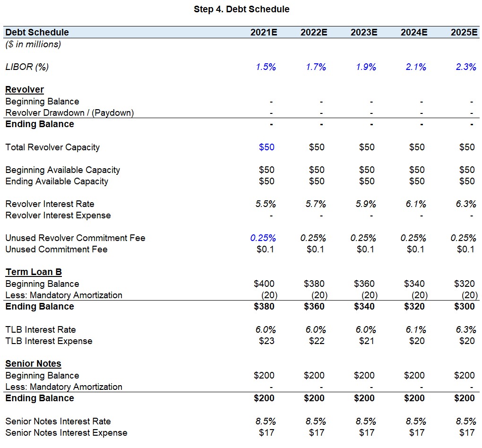The image size is (482, 448).
Task: Select the 2023E LIBOR 1.9% value
Action: click(366, 67)
